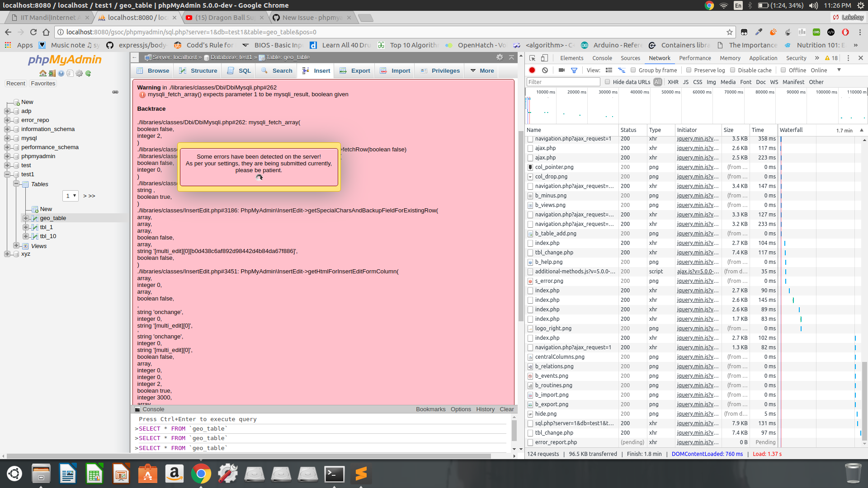This screenshot has width=868, height=488.
Task: Adjust the system volume from the panel
Action: tap(813, 5)
